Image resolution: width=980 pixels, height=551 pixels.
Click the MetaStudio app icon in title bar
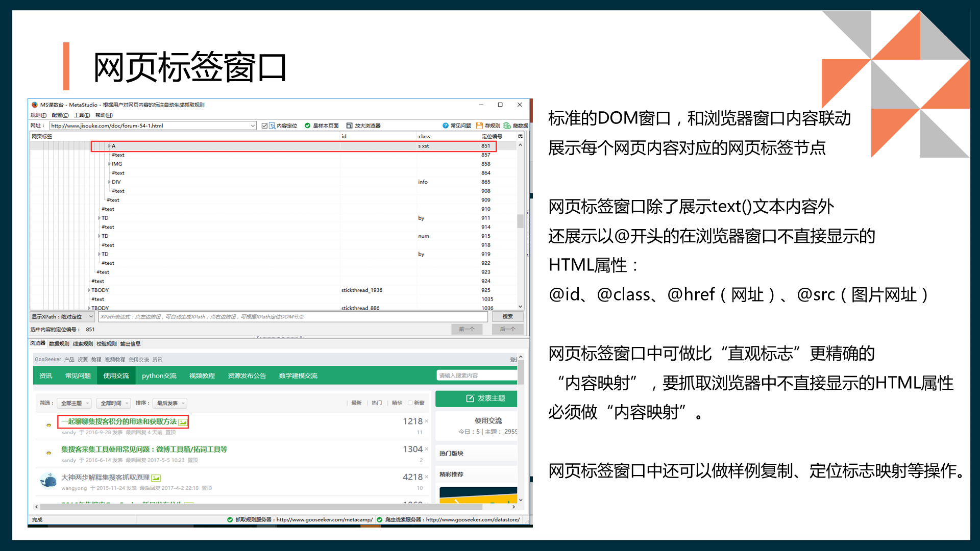pos(35,105)
